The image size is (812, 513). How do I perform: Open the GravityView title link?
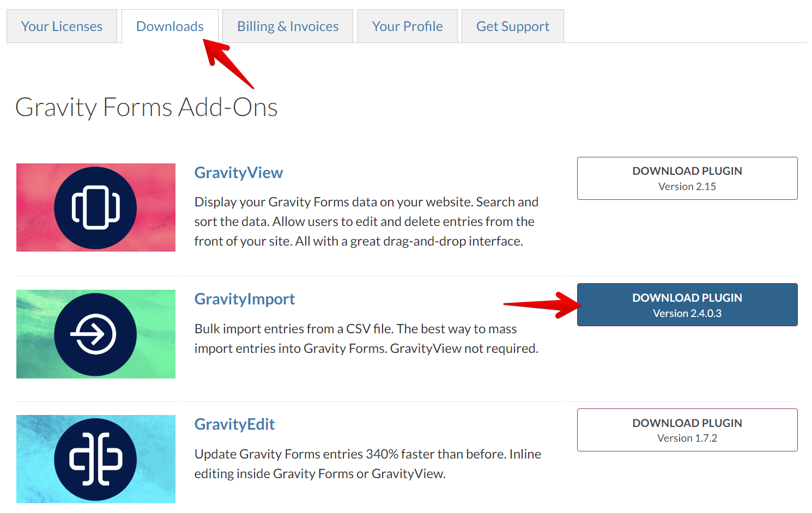point(238,173)
